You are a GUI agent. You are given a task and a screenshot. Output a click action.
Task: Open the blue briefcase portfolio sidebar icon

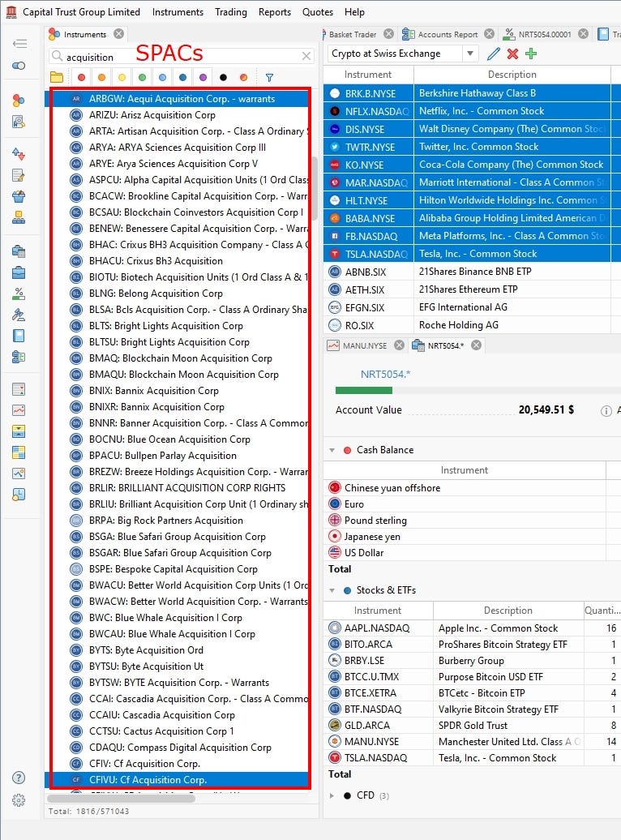coord(19,272)
